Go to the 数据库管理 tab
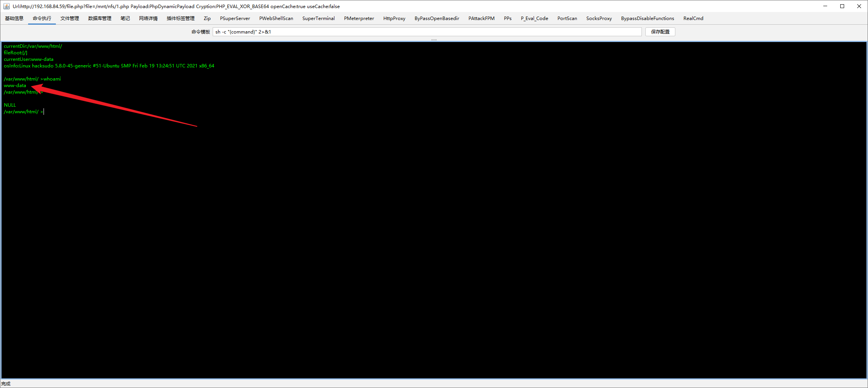The width and height of the screenshot is (868, 388). tap(100, 18)
